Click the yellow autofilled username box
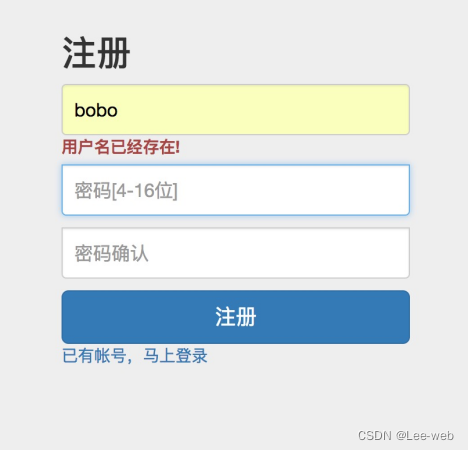This screenshot has width=469, height=450. point(236,110)
